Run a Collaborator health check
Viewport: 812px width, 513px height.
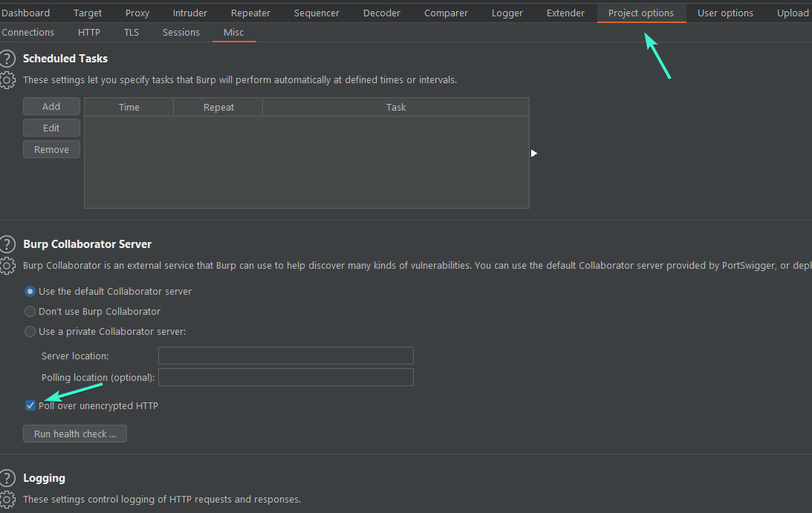pyautogui.click(x=74, y=434)
